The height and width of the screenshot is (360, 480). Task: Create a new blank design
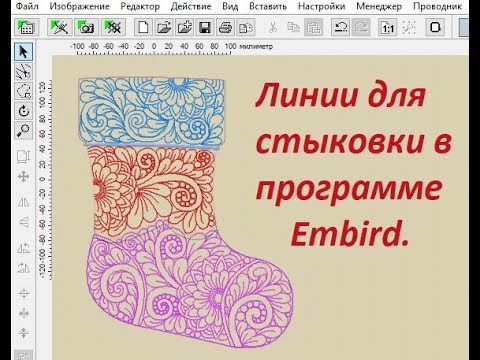(143, 27)
